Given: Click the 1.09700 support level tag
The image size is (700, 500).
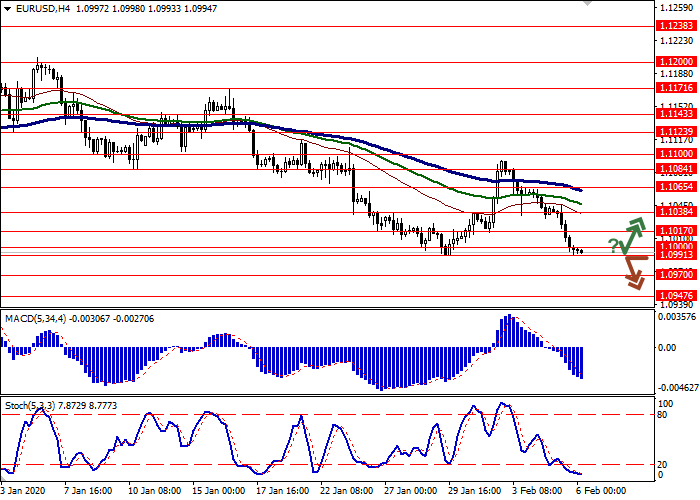Looking at the screenshot, I should click(x=676, y=273).
